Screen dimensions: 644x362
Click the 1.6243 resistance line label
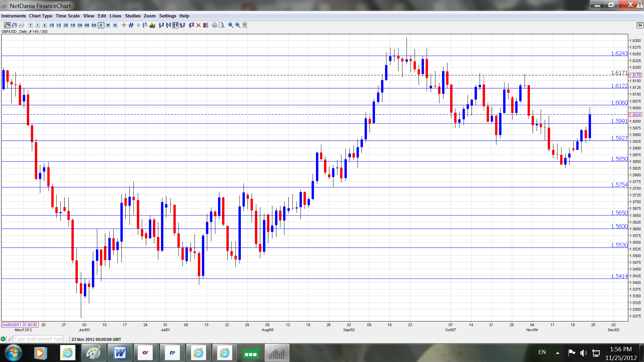tap(619, 53)
